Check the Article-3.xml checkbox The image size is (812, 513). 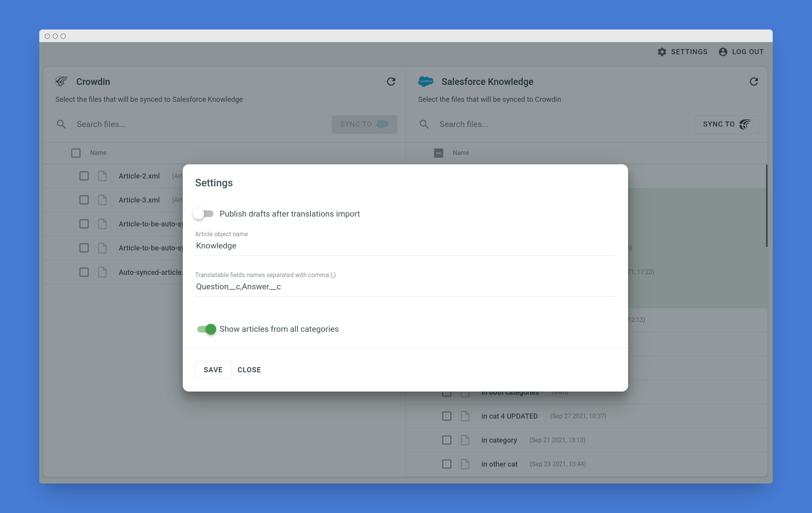coord(84,200)
